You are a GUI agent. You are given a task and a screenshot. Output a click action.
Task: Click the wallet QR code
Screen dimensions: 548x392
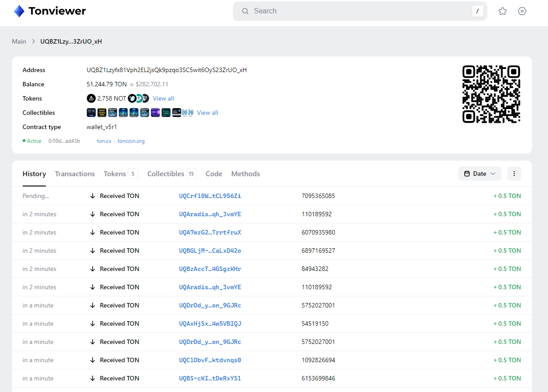click(x=491, y=94)
